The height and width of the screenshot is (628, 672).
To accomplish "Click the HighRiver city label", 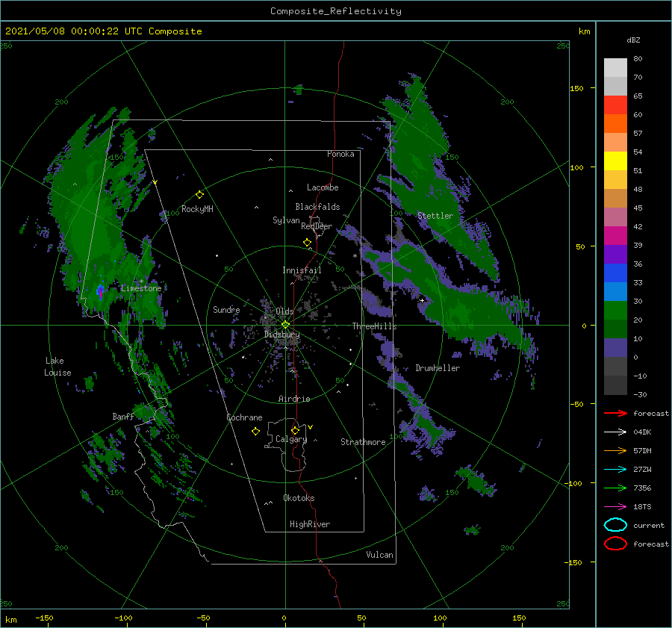I will (310, 524).
